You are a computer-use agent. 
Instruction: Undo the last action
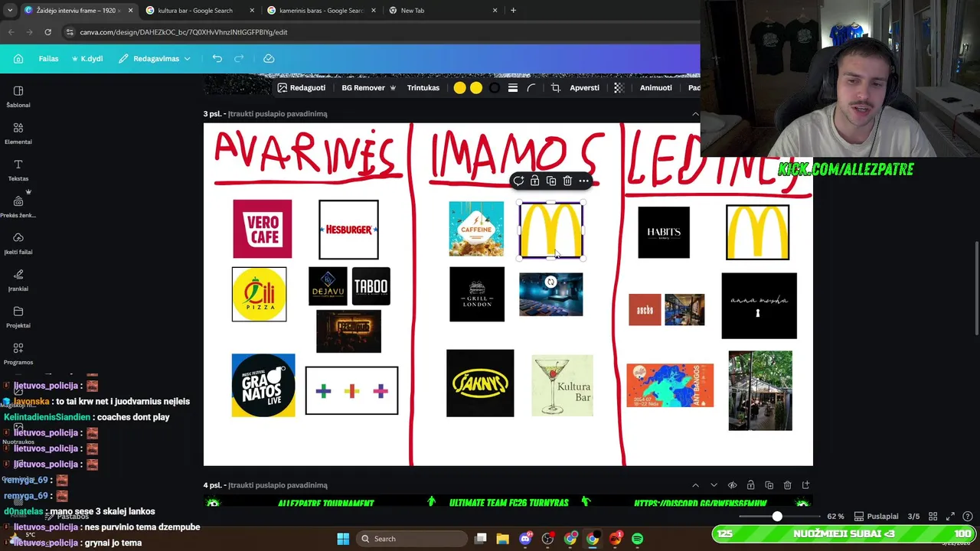coord(217,59)
